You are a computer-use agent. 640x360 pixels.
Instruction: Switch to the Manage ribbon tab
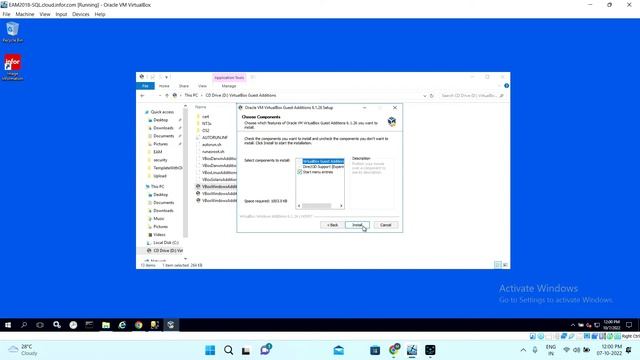[x=229, y=86]
